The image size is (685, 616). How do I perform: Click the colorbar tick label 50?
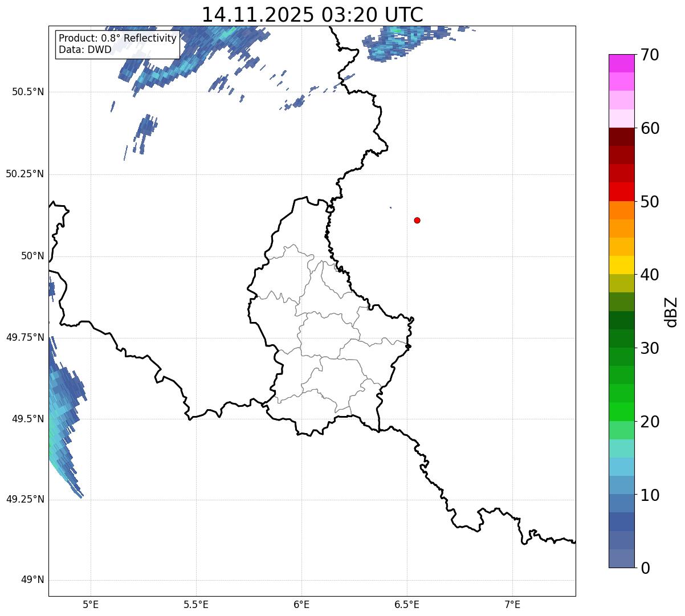coord(650,202)
